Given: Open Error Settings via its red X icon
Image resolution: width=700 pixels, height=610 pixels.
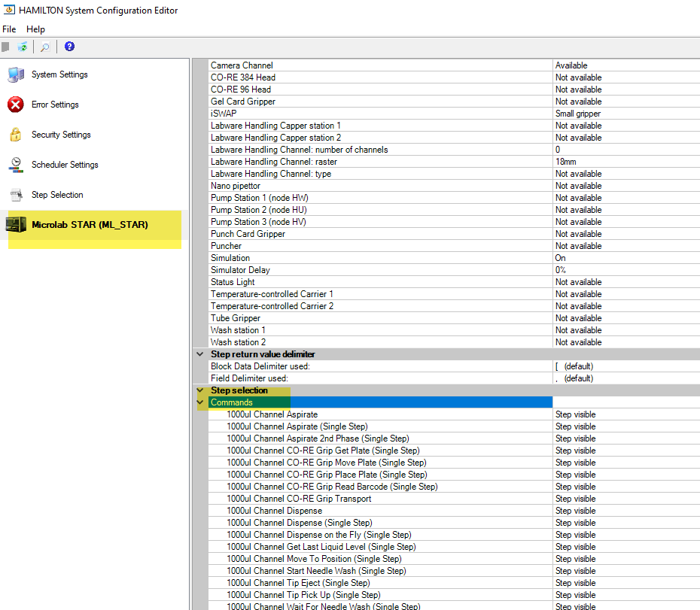Looking at the screenshot, I should 16,105.
